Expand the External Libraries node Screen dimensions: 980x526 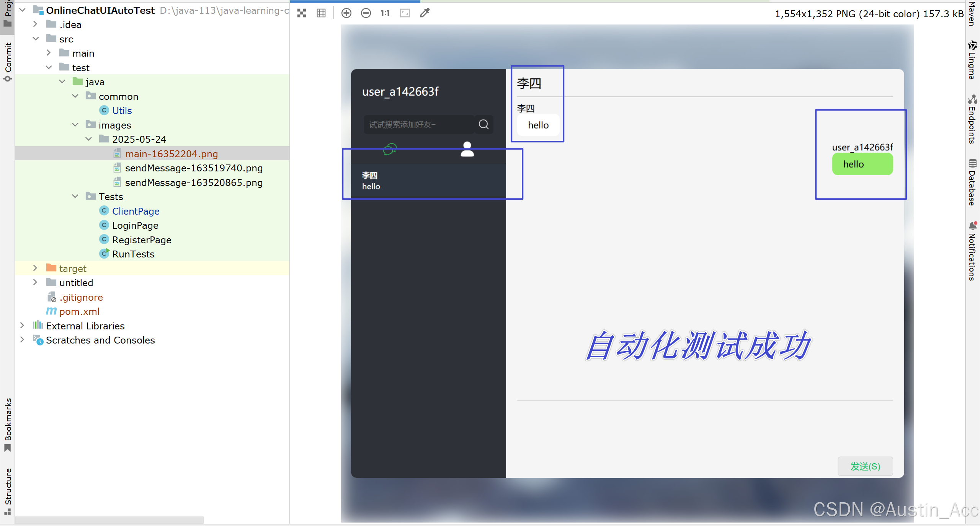(22, 326)
